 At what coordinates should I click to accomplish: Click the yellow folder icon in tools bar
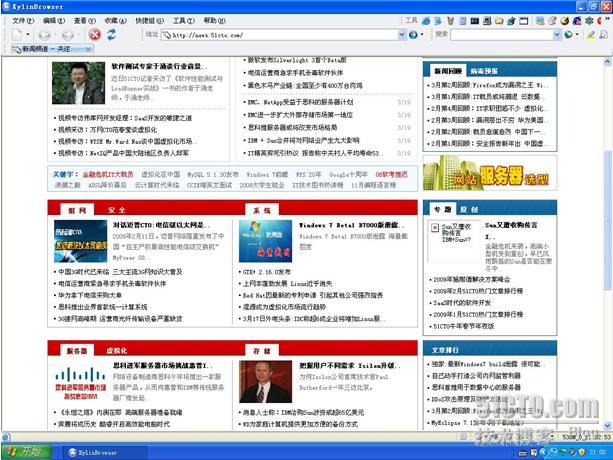(x=499, y=21)
